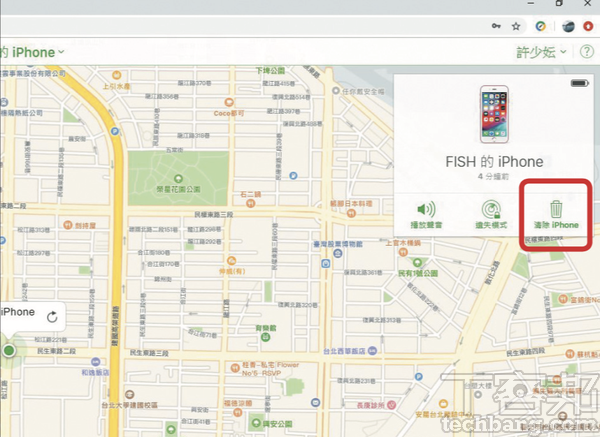The image size is (600, 437).
Task: Select the green device location dot
Action: (x=9, y=350)
